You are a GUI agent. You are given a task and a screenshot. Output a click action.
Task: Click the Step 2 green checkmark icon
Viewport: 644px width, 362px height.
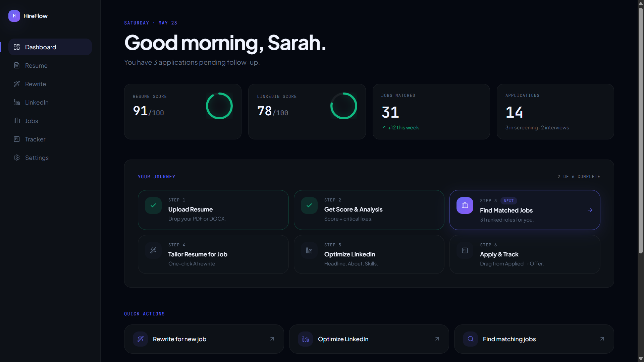click(309, 205)
